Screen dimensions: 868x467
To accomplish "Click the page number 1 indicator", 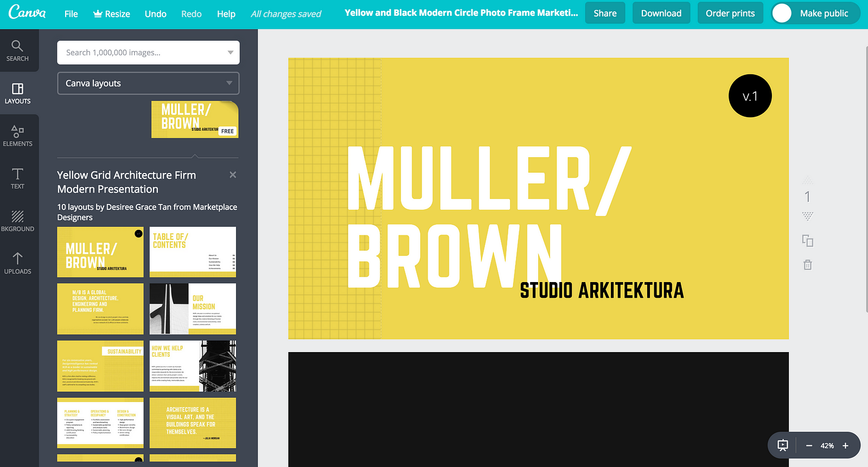I will pyautogui.click(x=808, y=197).
